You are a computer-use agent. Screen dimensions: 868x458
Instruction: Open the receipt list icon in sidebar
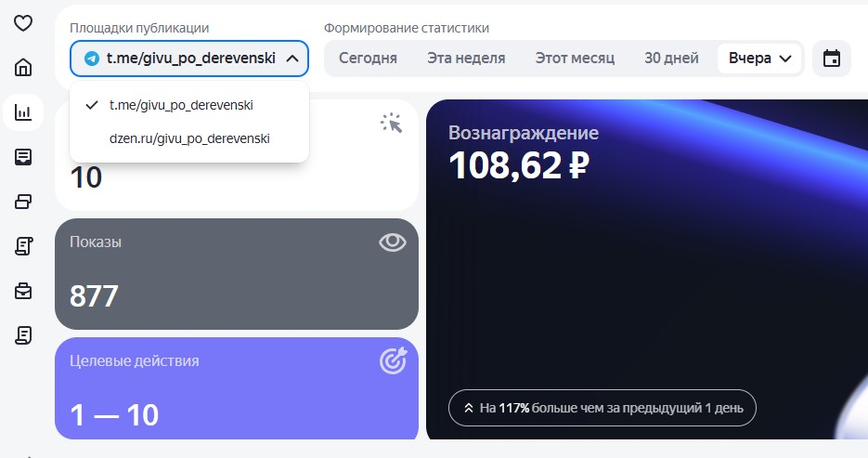(x=22, y=335)
